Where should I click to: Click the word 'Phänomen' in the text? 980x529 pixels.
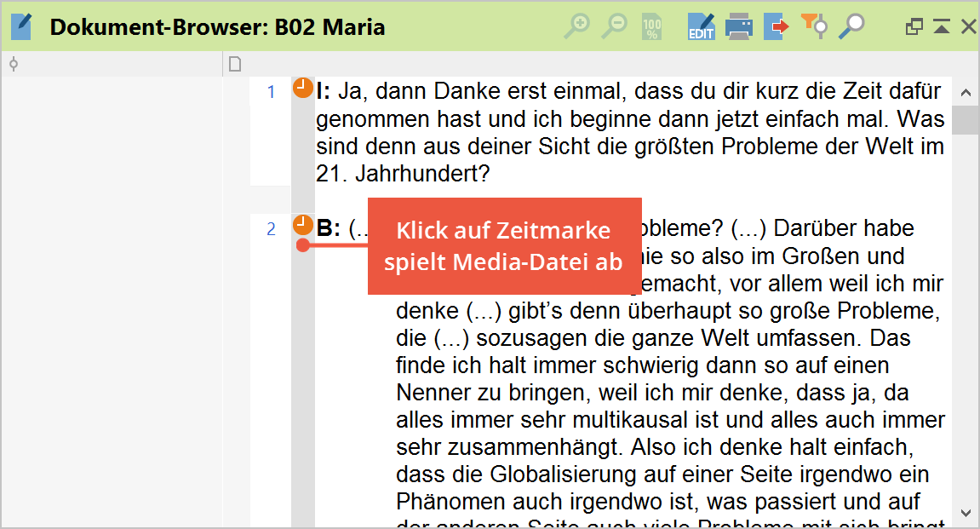click(451, 502)
